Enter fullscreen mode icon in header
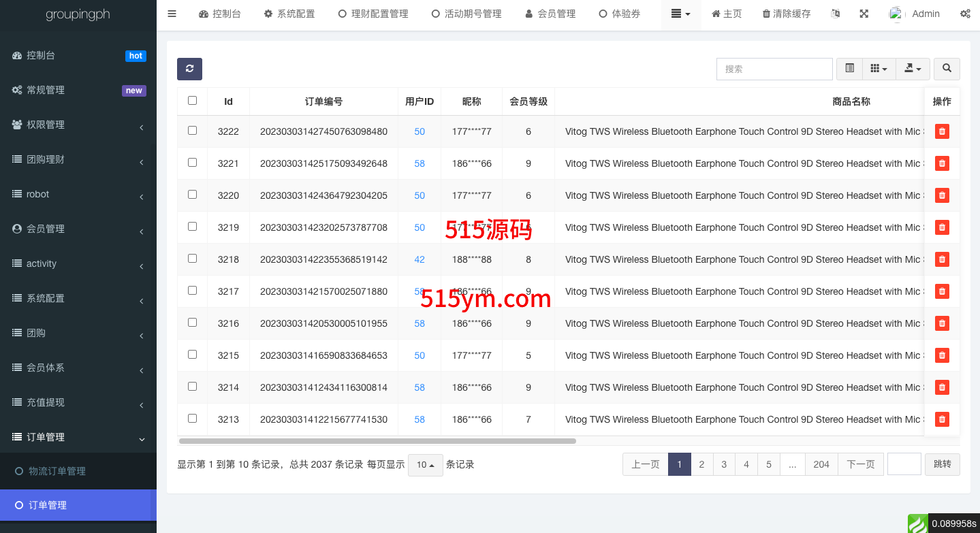 click(864, 14)
